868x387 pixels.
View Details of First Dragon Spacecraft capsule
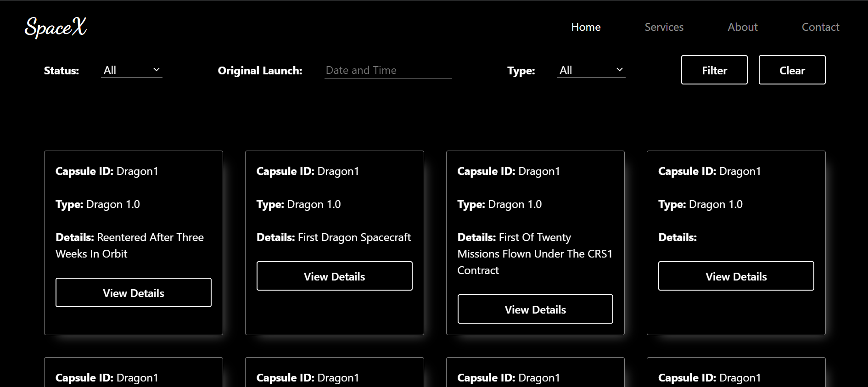[335, 276]
